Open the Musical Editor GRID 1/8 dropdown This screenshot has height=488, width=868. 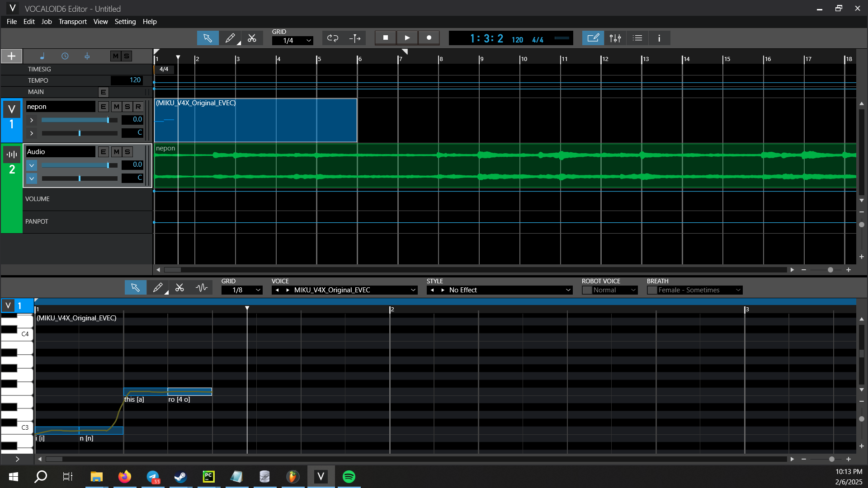(x=242, y=290)
